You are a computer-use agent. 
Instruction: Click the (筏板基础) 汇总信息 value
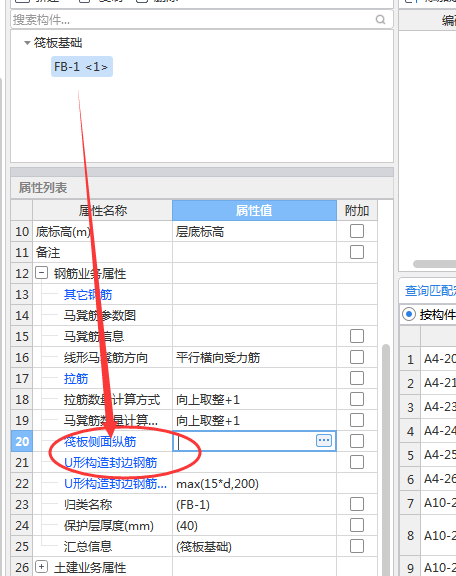pos(254,547)
